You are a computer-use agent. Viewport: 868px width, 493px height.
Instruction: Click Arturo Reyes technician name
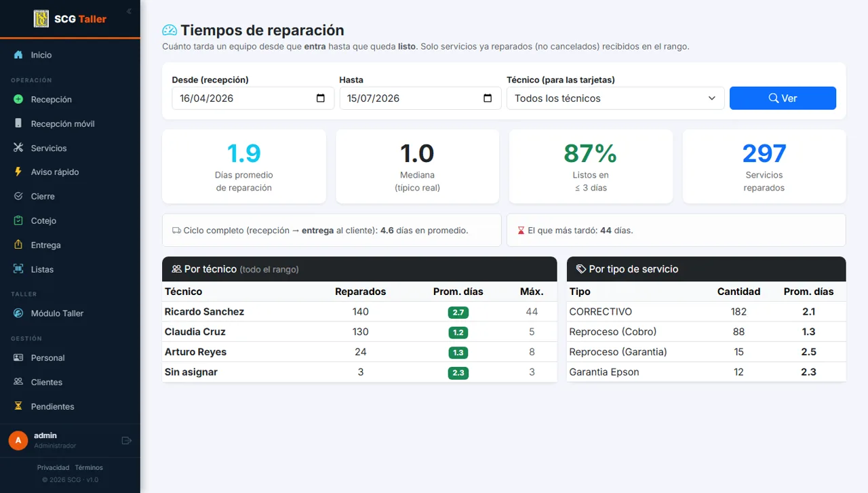pos(195,353)
